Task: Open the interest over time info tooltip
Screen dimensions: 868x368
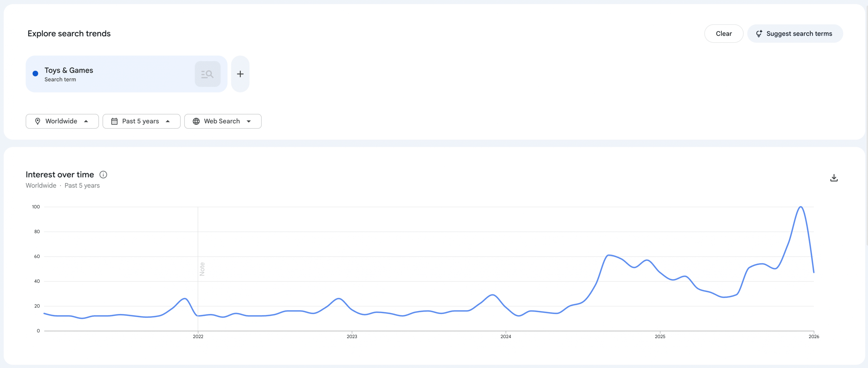Action: pos(103,175)
